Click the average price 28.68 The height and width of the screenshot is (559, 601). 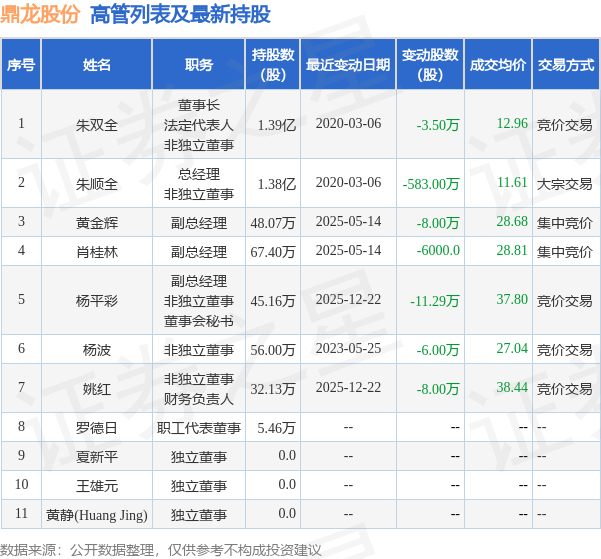[512, 221]
